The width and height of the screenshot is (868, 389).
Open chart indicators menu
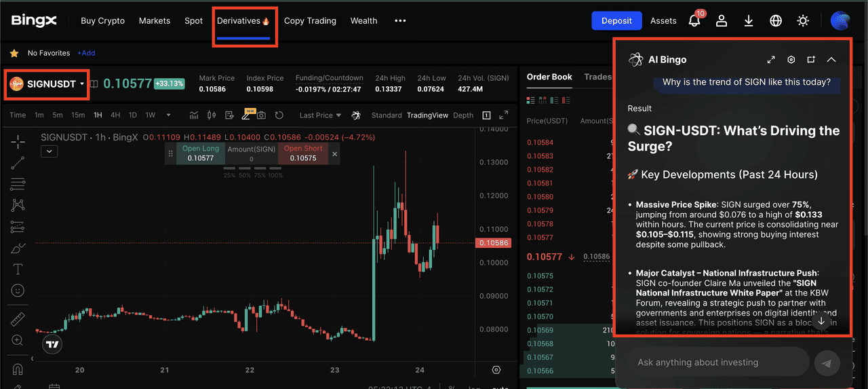[195, 115]
